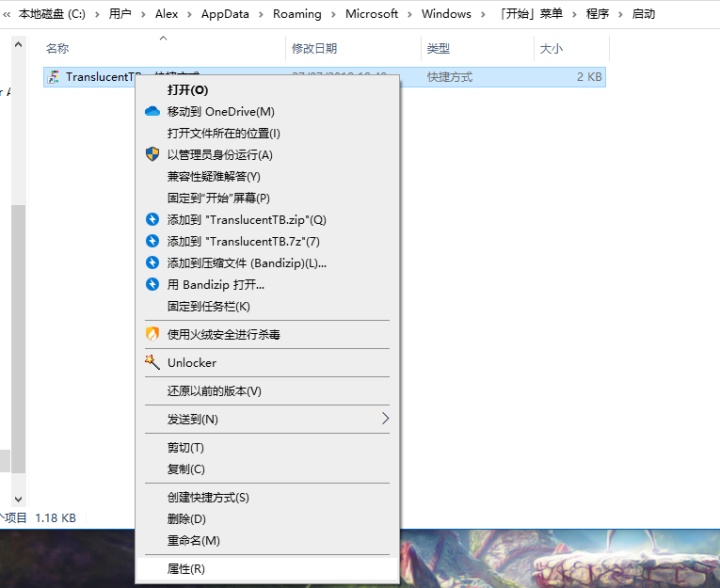Click the navigation pane scrollbar thumb
Screen dimensions: 720x588
(x=18, y=339)
